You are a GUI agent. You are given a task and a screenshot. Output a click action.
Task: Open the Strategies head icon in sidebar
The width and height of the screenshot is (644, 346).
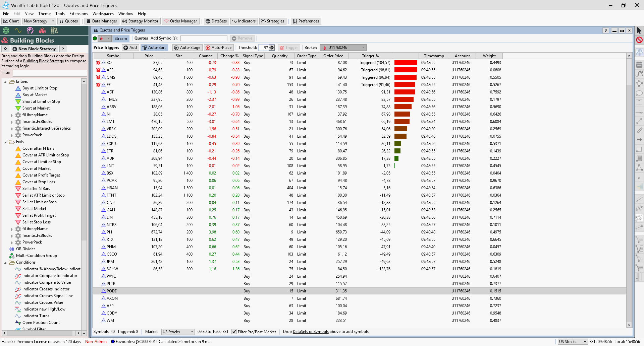point(30,30)
